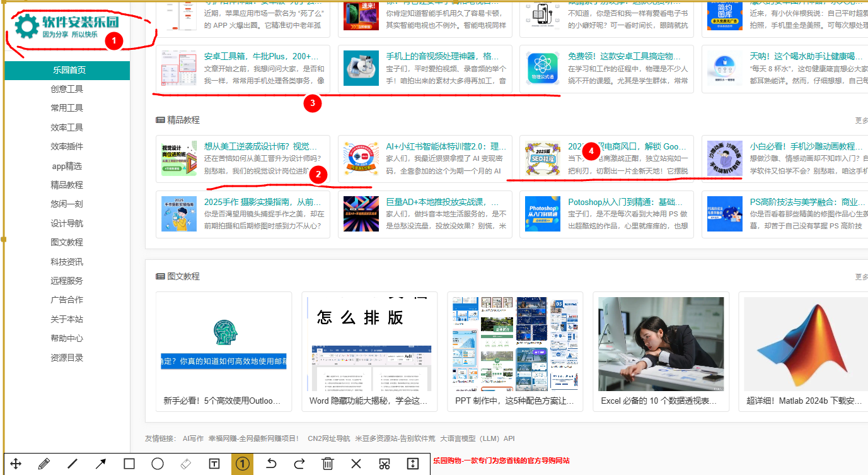Click the 大语言模型（LLM）API footer link
This screenshot has width=868, height=475.
477,438
